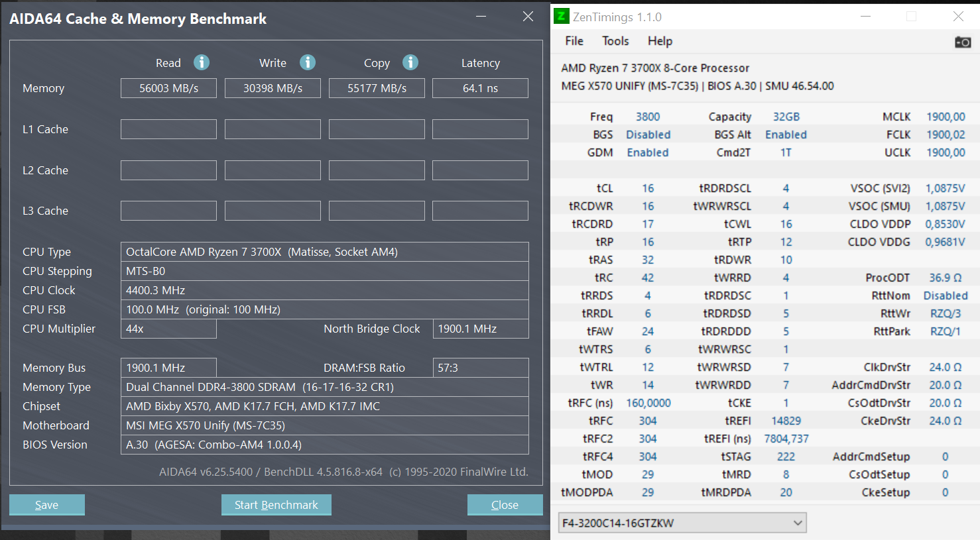Click the MEG X570 UNIFY BIOS info line

pos(698,85)
